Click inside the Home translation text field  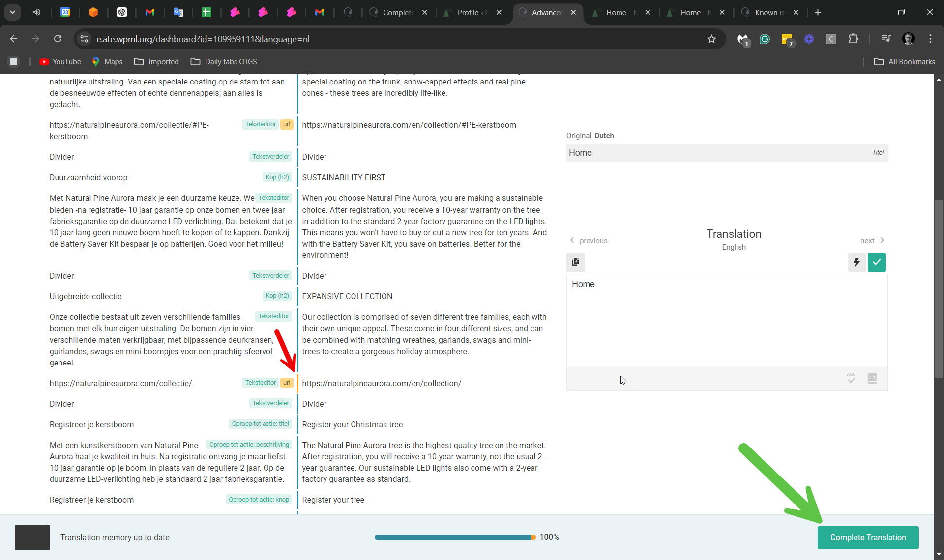point(727,320)
